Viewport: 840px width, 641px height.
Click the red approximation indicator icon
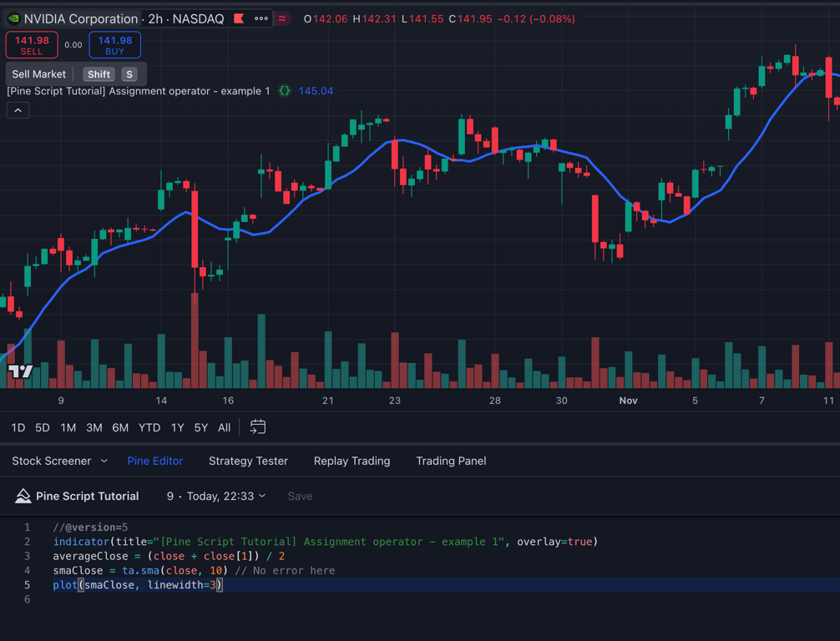tap(284, 18)
